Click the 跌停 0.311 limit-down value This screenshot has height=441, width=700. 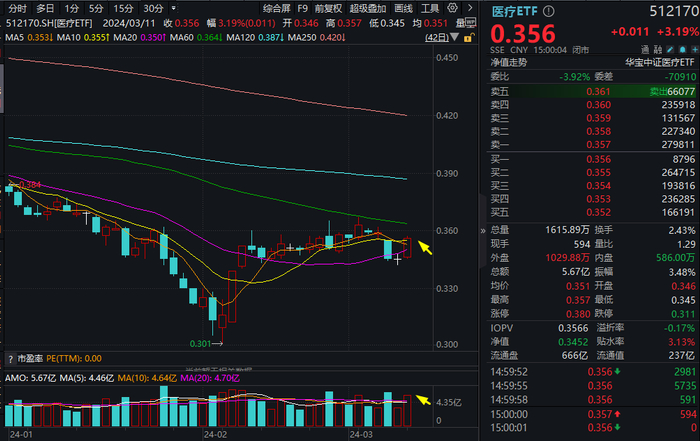(683, 314)
